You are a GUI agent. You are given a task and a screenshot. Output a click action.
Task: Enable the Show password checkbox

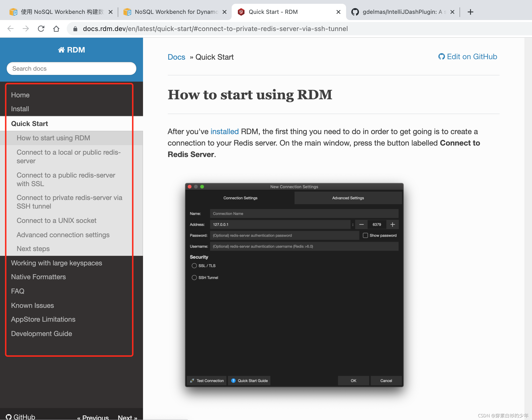[x=365, y=235]
